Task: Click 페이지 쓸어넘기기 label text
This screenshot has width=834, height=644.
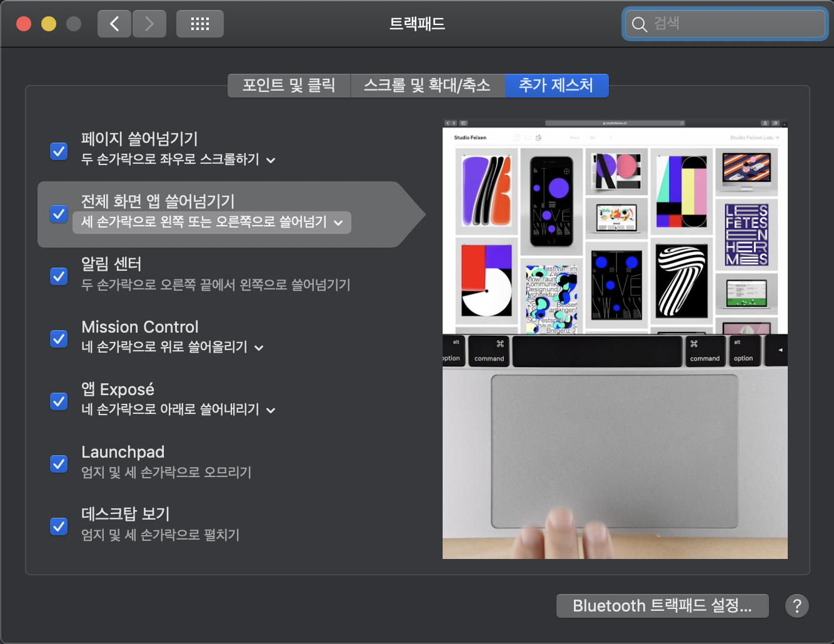Action: (139, 139)
